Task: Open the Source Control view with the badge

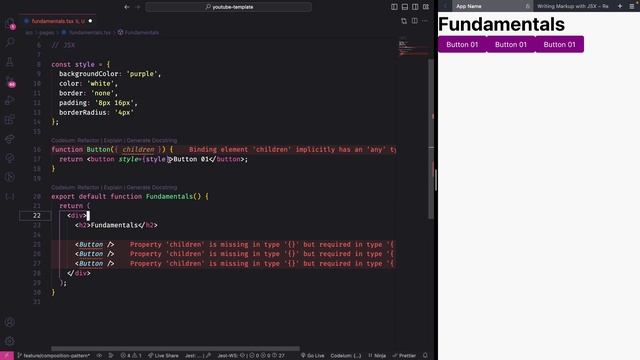Action: (x=10, y=81)
